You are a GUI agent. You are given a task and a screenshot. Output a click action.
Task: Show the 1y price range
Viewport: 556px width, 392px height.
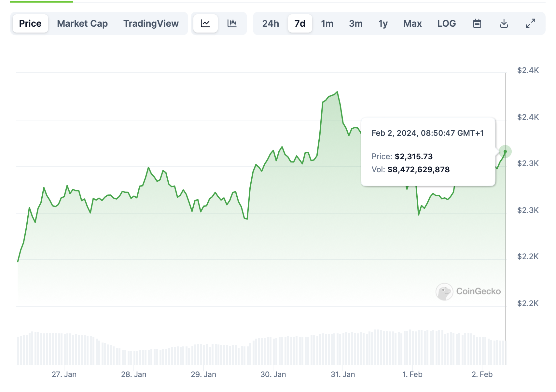click(x=383, y=23)
